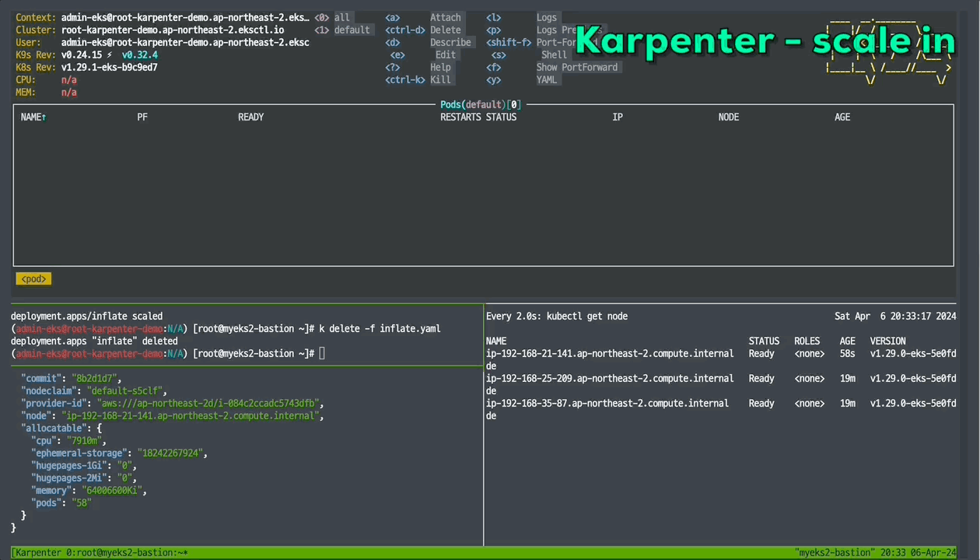Click the ROLES column header in node list
Image resolution: width=980 pixels, height=560 pixels.
click(807, 341)
